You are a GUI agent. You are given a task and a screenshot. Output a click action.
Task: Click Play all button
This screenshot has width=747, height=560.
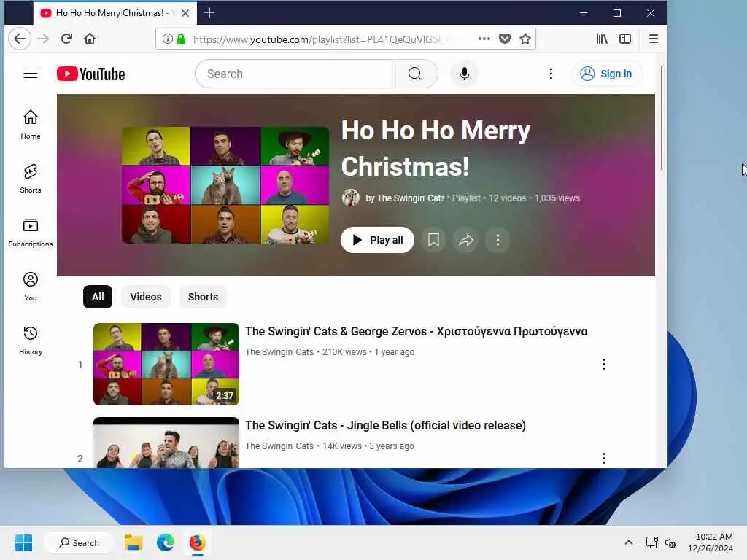[x=377, y=240]
